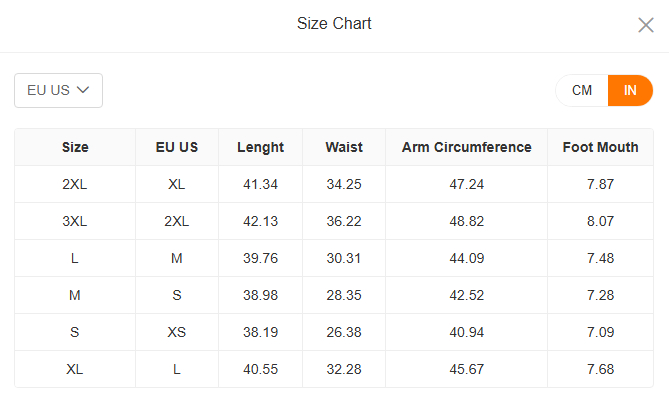This screenshot has height=405, width=669.
Task: Click the EU US column header
Action: pos(177,147)
